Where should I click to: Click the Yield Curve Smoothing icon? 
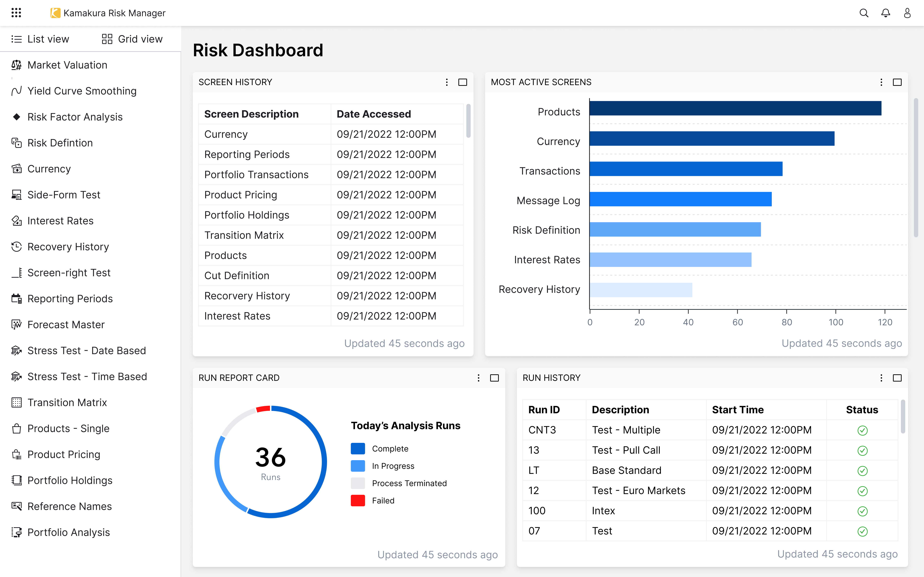pyautogui.click(x=16, y=91)
